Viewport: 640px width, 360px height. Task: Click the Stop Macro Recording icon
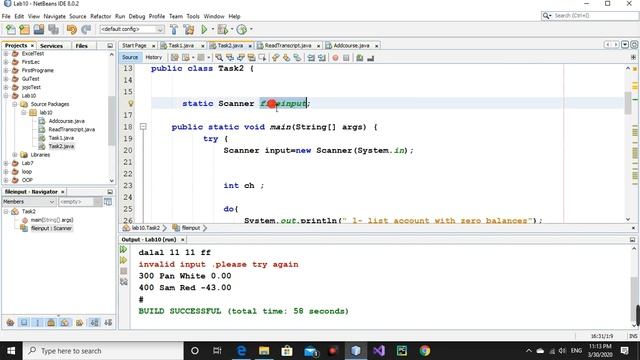(346, 58)
